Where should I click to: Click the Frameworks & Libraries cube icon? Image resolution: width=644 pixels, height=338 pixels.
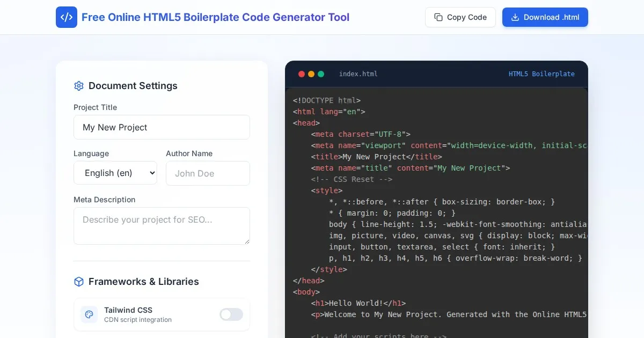point(79,282)
